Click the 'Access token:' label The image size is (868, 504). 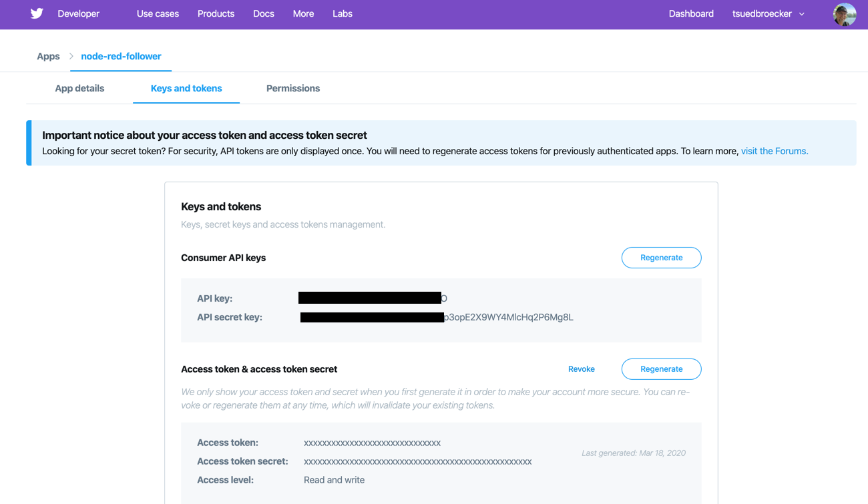pos(228,443)
